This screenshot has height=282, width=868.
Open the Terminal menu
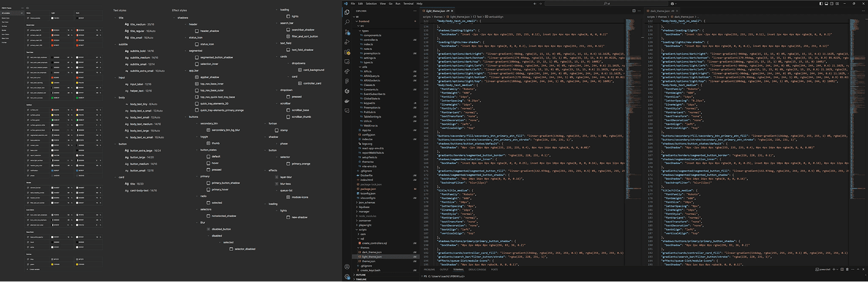408,4
